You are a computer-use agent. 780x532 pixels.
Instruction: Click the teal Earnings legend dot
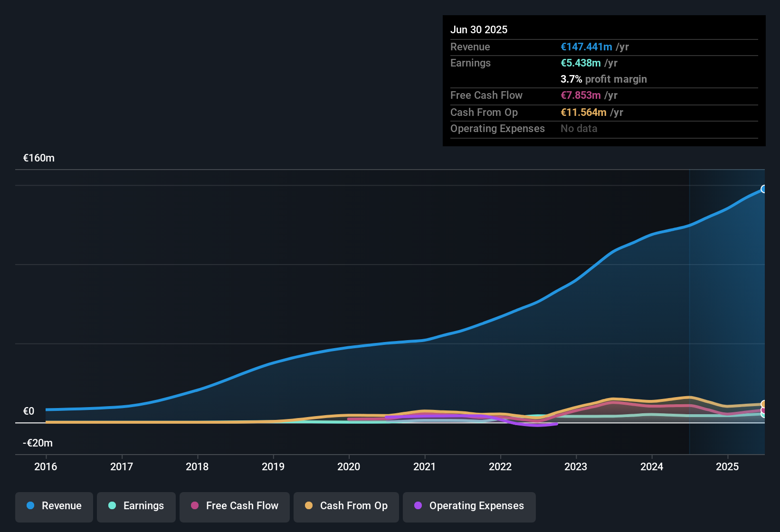click(x=112, y=506)
